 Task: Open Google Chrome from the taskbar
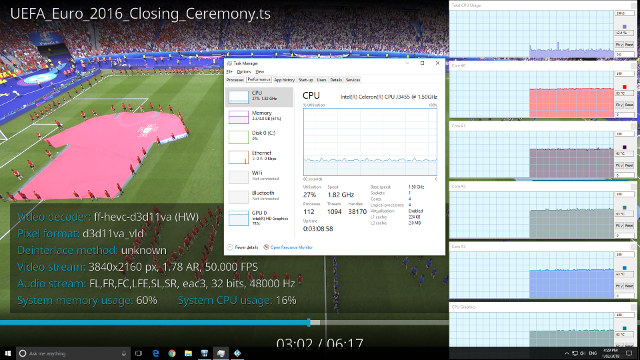[x=172, y=353]
